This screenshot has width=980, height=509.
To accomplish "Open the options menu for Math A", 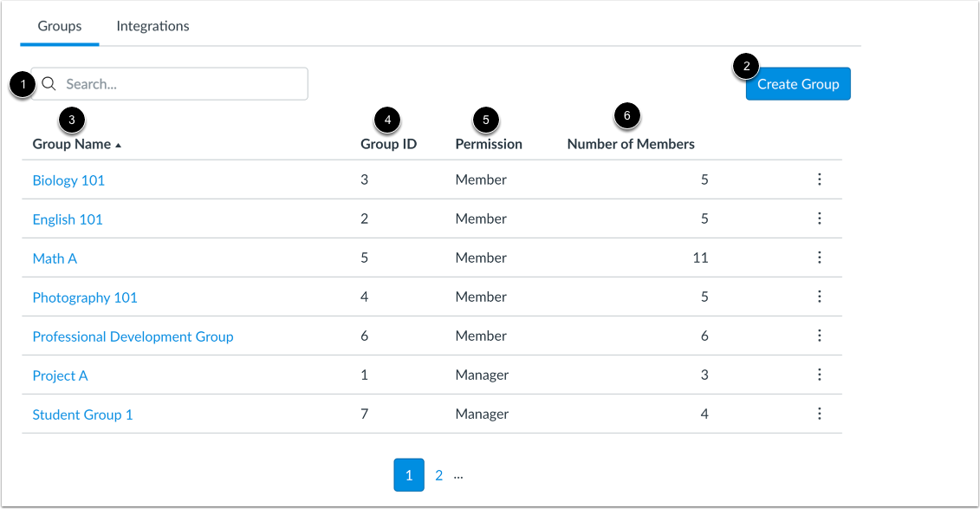I will [x=820, y=258].
